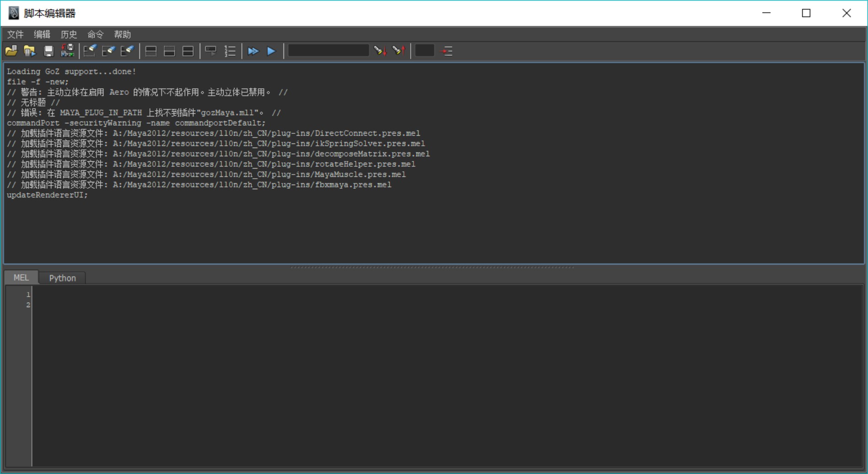Open the 历史 menu

pyautogui.click(x=69, y=34)
